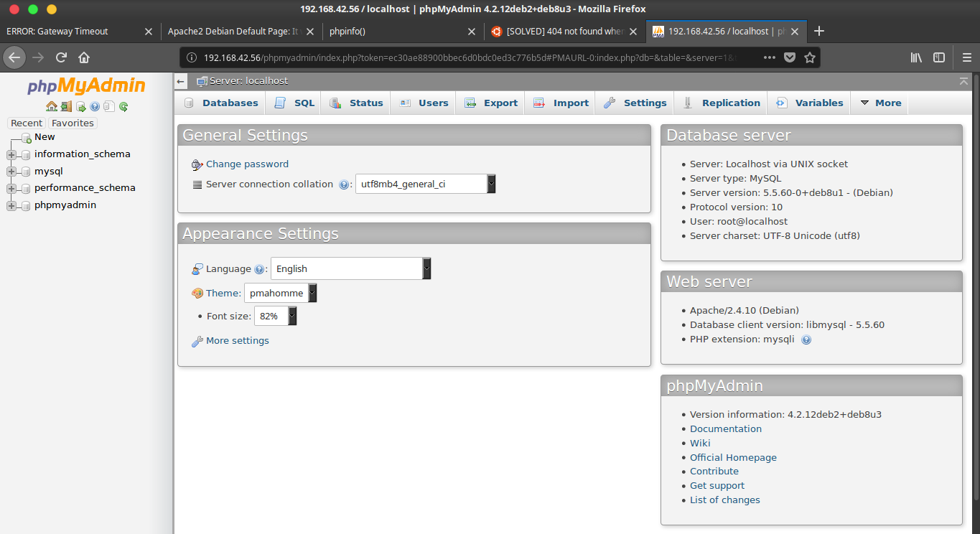The height and width of the screenshot is (534, 980).
Task: Open the Status tab
Action: tap(357, 103)
